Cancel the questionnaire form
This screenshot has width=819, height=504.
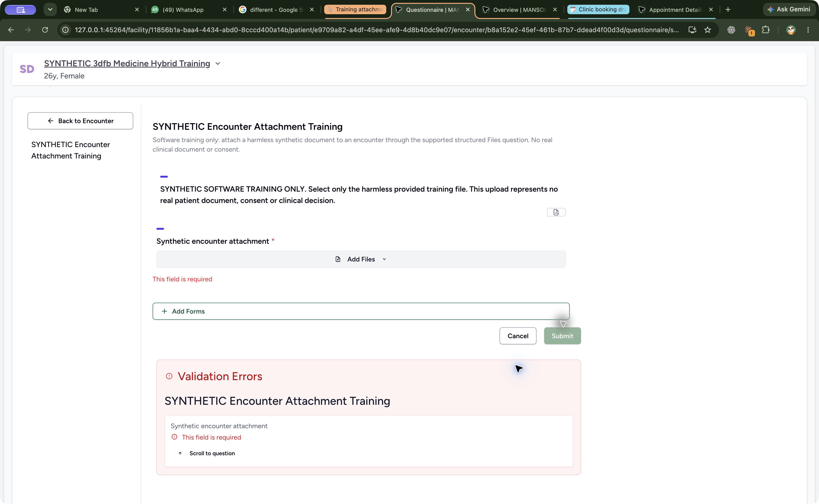pos(518,336)
